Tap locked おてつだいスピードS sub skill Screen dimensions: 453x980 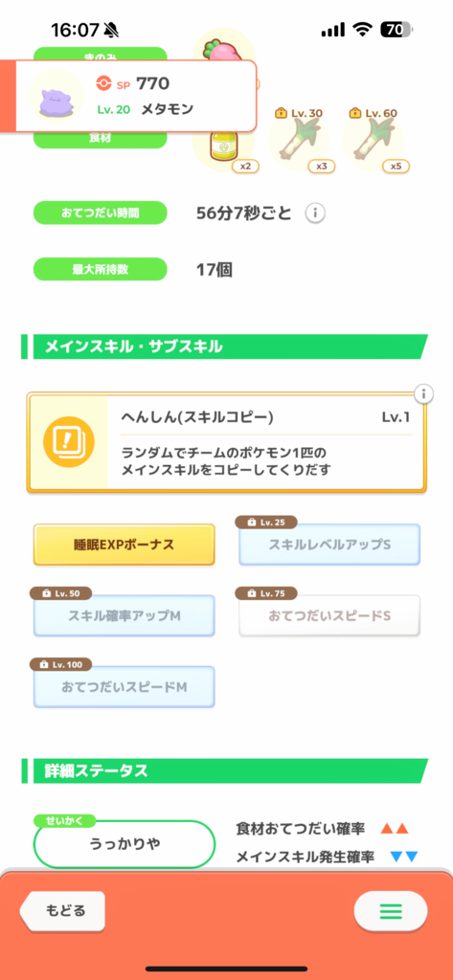(x=329, y=615)
